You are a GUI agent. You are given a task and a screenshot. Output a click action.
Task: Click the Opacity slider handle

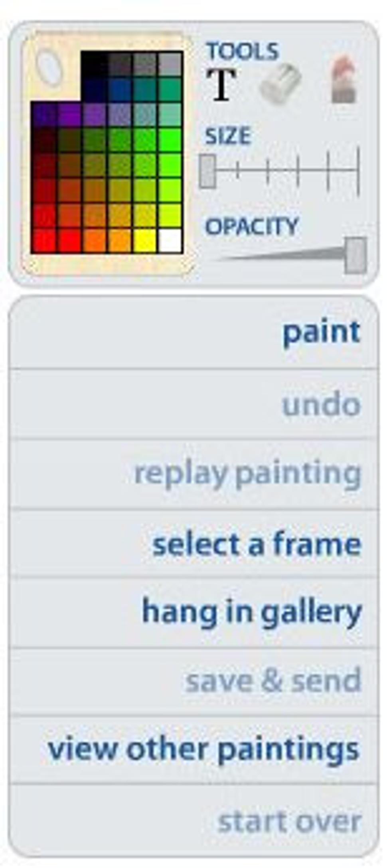(x=355, y=255)
